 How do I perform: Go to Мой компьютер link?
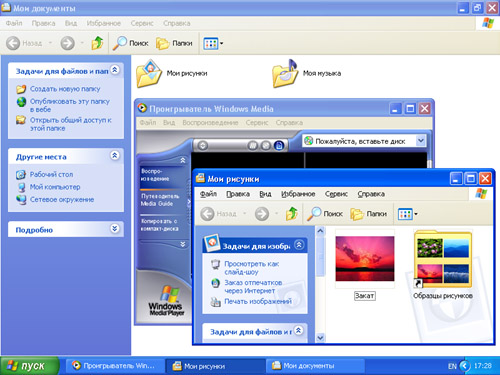click(55, 187)
